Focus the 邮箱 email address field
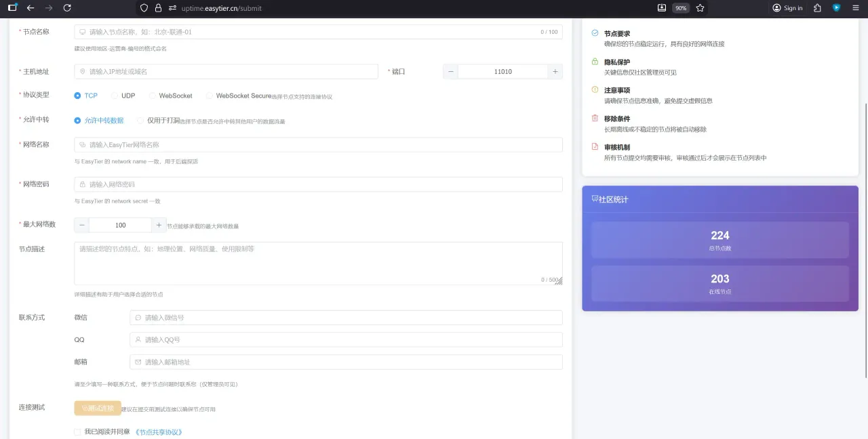This screenshot has height=439, width=868. (x=346, y=362)
